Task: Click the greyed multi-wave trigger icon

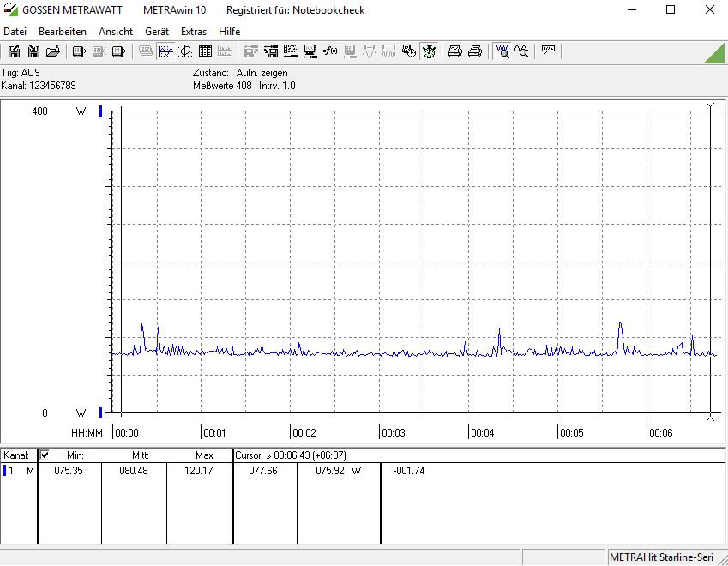Action: [389, 51]
